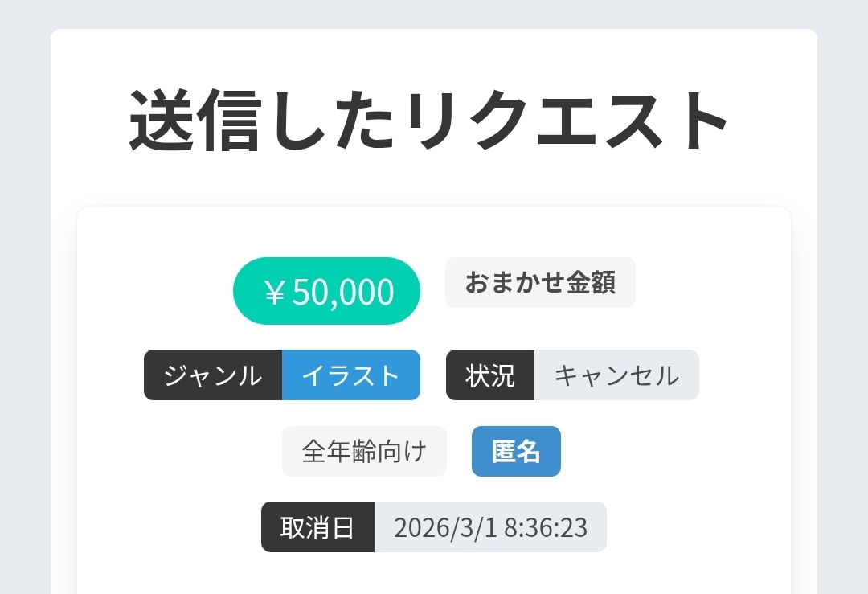Open the blue イラスト genre tag
868x594 pixels.
(x=351, y=375)
